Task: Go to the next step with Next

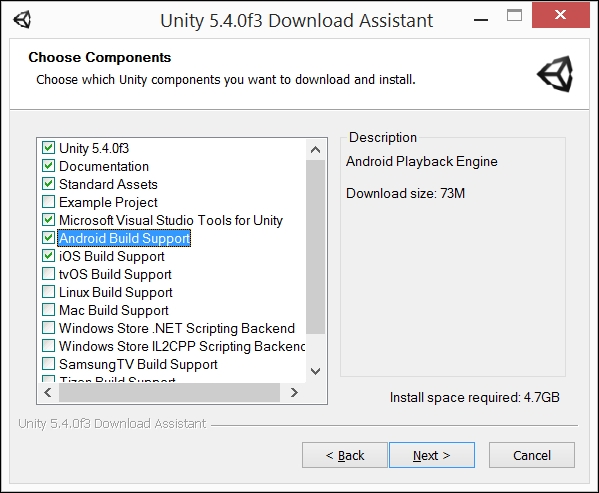Action: 432,455
